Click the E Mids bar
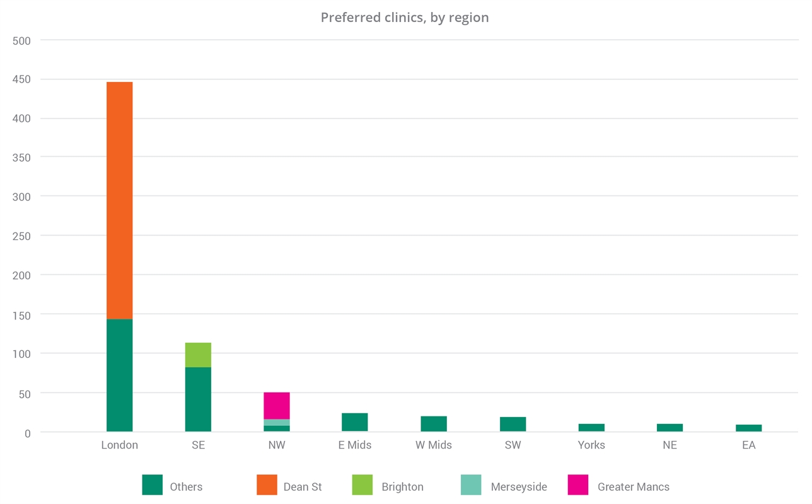Screen dimensions: 812x504 (355, 422)
